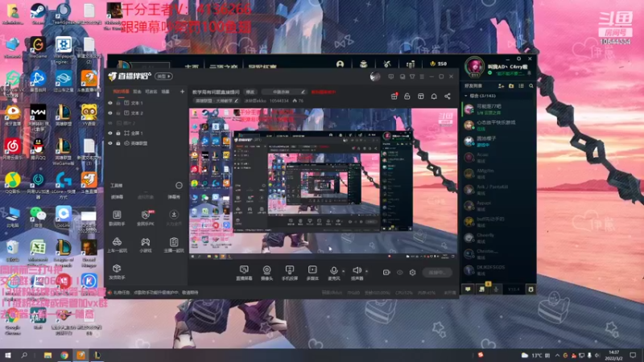Collapse the 工具箱 toolbox panel
644x362 pixels.
tap(179, 186)
